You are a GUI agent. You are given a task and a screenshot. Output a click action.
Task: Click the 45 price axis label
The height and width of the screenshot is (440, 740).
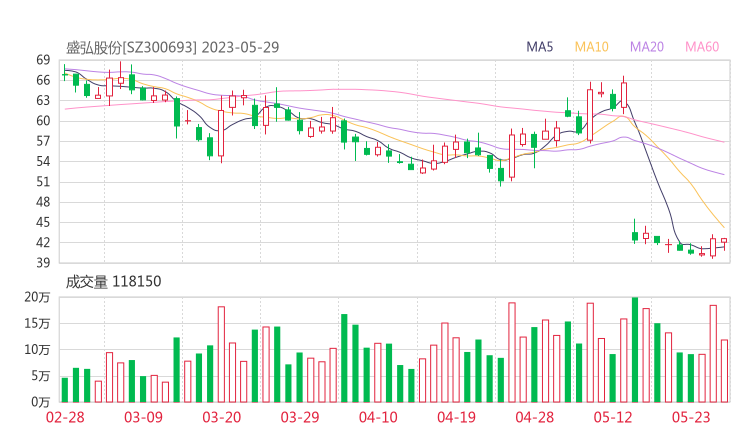coord(43,222)
